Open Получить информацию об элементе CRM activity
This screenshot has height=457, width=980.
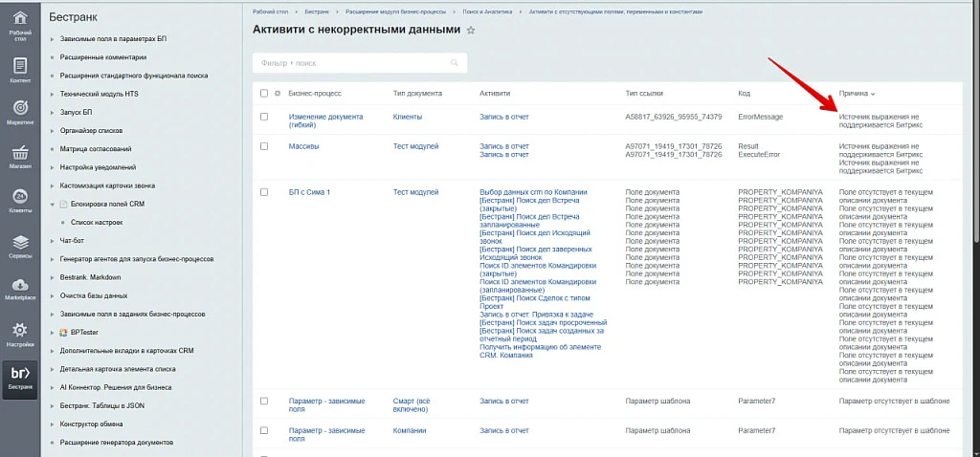pyautogui.click(x=540, y=351)
